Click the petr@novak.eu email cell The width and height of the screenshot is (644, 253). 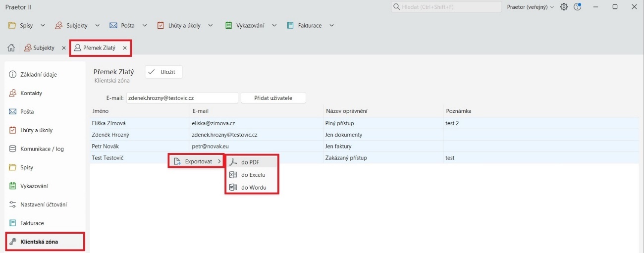257,146
